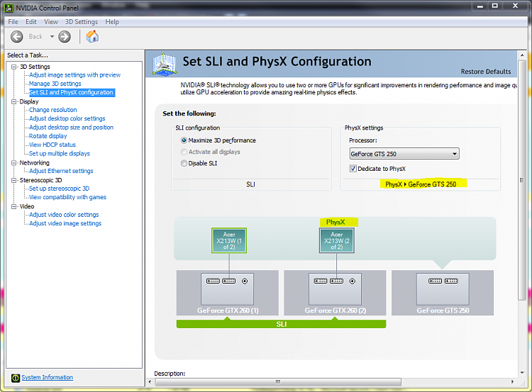Open Adjust desktop size and position

coord(71,128)
